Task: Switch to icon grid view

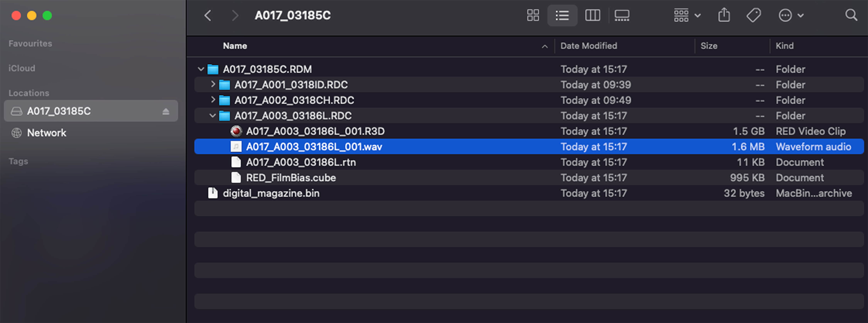Action: pos(533,15)
